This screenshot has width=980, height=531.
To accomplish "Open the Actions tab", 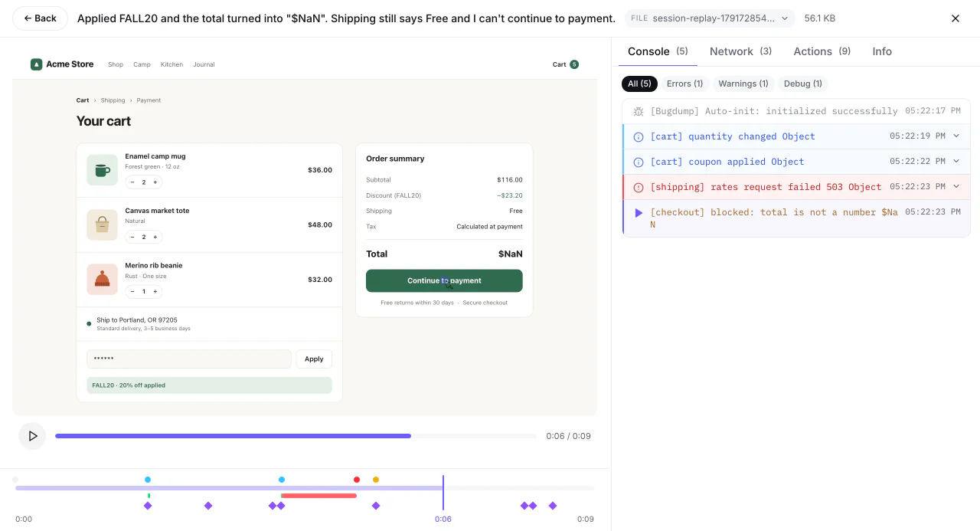I will [x=822, y=51].
